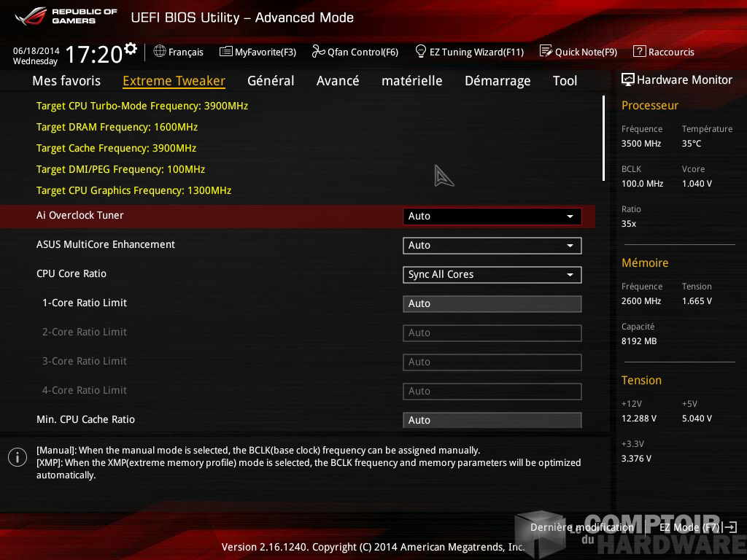Screen dimensions: 747x560
Task: Select the ASUS MultiCore Enhancement label
Action: click(x=106, y=244)
